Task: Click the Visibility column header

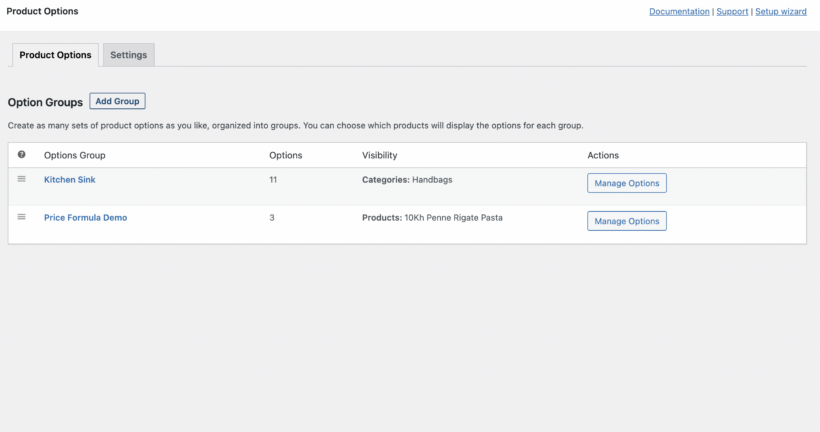Action: tap(379, 155)
